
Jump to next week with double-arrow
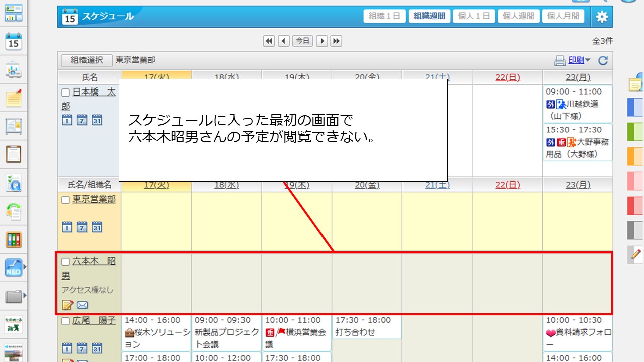point(336,41)
